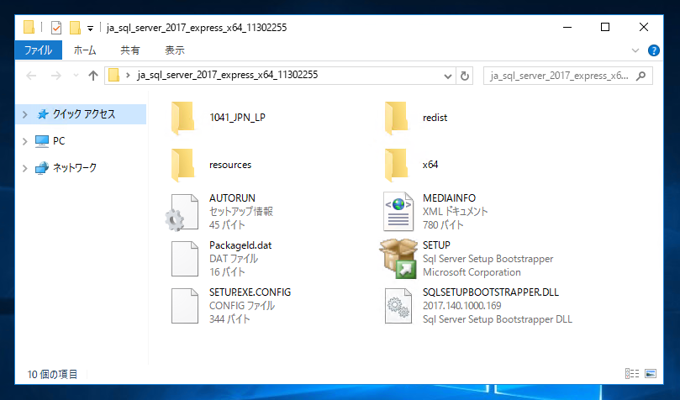Viewport: 680px width, 400px height.
Task: Click the 2017.140.1000.169 version text
Action: [x=462, y=306]
